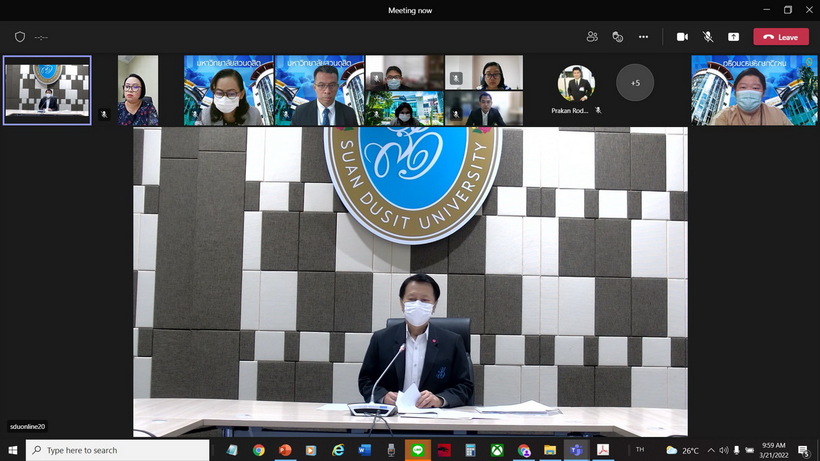Open Adobe Acrobat from the taskbar
The width and height of the screenshot is (820, 461).
coord(603,450)
